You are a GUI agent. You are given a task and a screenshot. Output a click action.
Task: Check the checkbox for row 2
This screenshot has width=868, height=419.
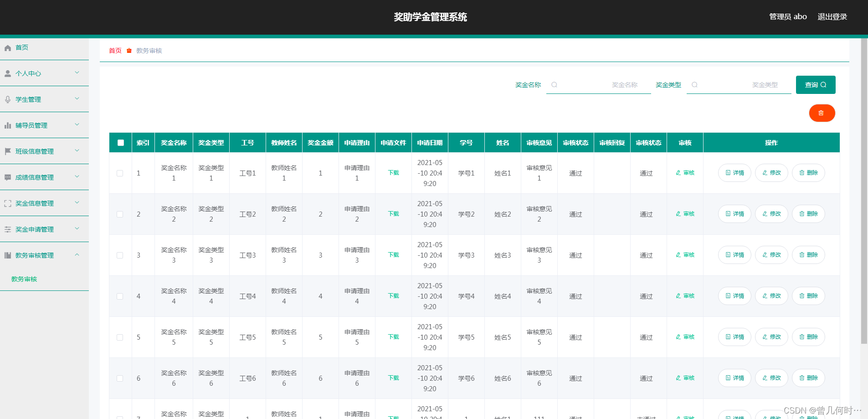tap(120, 214)
